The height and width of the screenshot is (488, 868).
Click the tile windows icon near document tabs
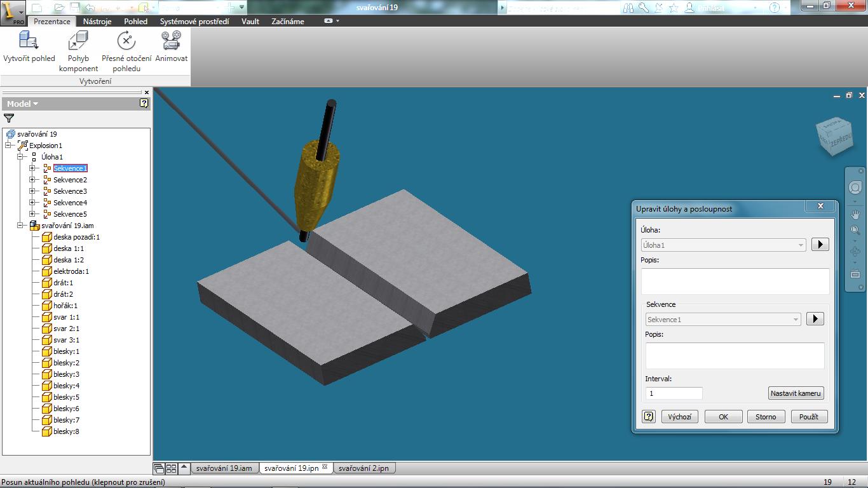click(171, 469)
